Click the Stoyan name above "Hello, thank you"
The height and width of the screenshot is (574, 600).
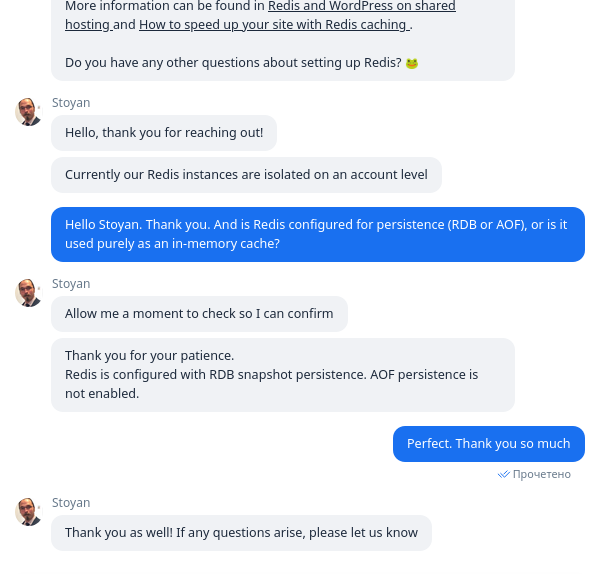click(x=71, y=103)
